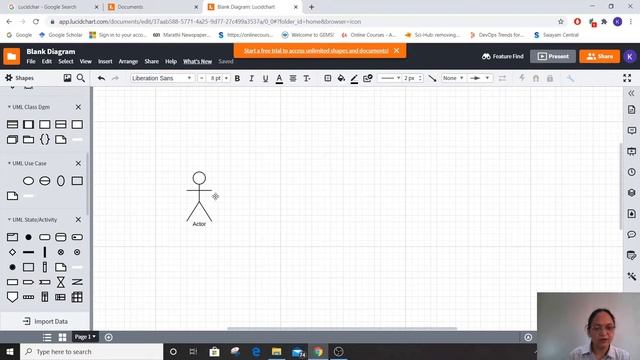Close the UML Class Dgm shape library
This screenshot has width=640, height=360.
[78, 107]
